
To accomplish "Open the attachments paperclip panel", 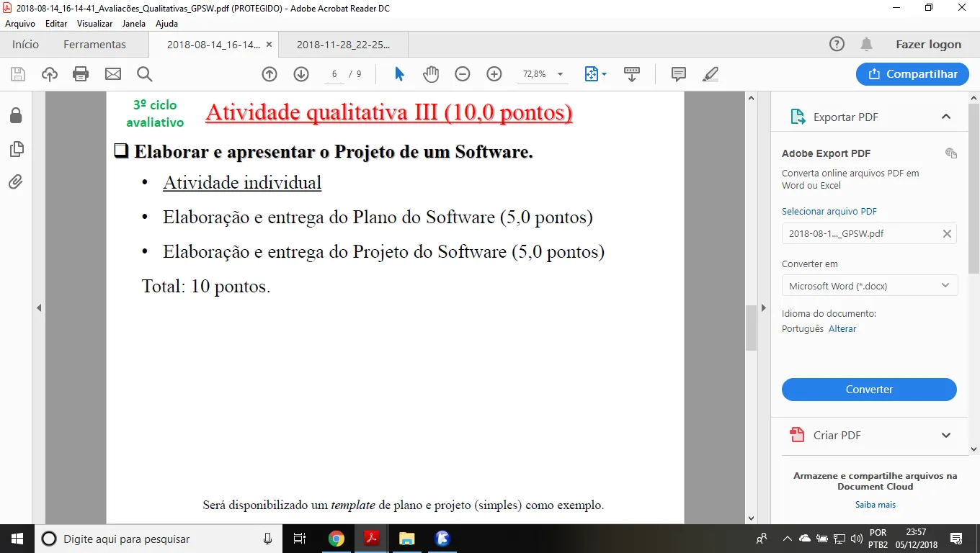I will pos(16,181).
